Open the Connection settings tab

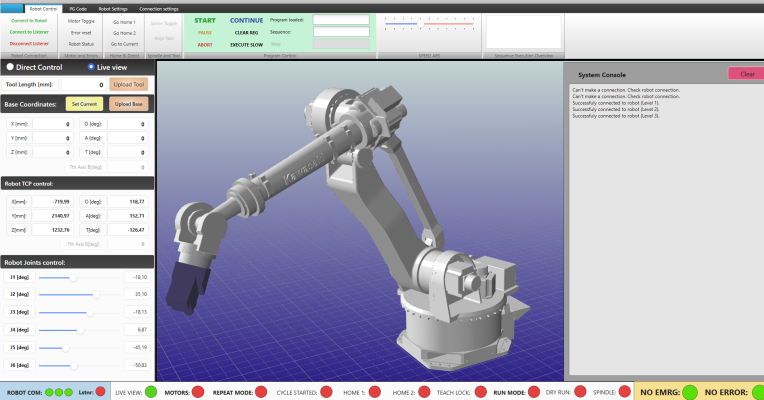[x=159, y=9]
